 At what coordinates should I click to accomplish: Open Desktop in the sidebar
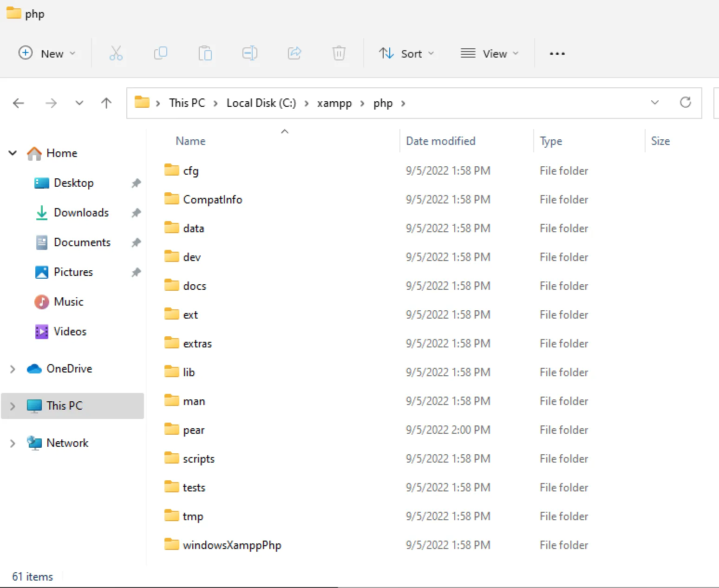74,183
